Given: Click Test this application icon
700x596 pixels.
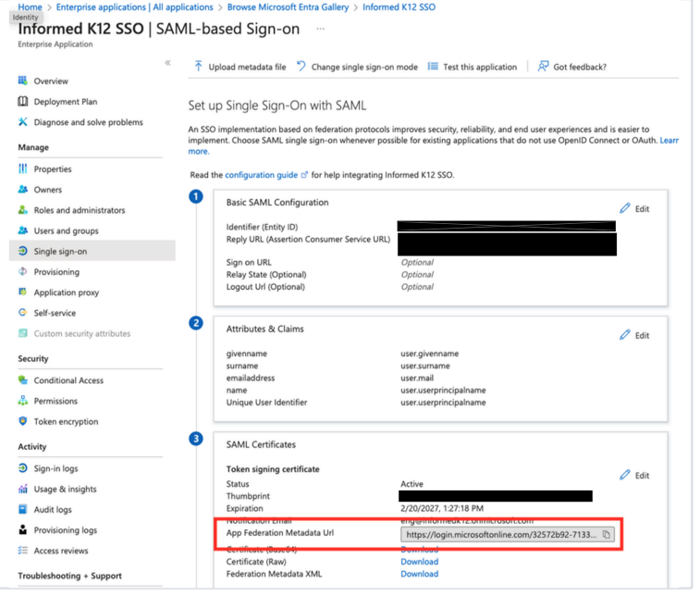Looking at the screenshot, I should click(433, 67).
